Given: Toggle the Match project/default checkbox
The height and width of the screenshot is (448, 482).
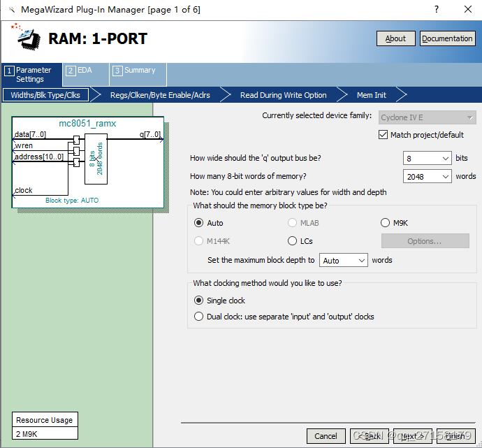Looking at the screenshot, I should [383, 135].
